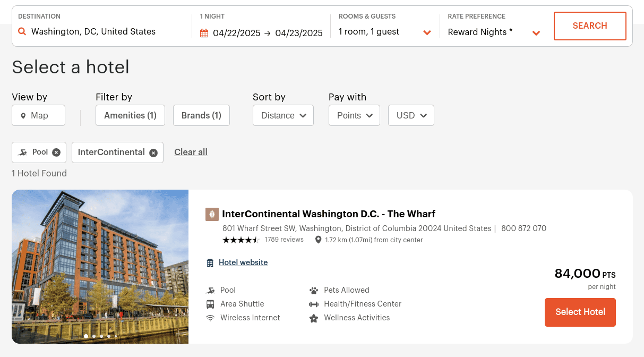This screenshot has height=357, width=644.
Task: Click the destination search magnifier icon
Action: pyautogui.click(x=22, y=32)
